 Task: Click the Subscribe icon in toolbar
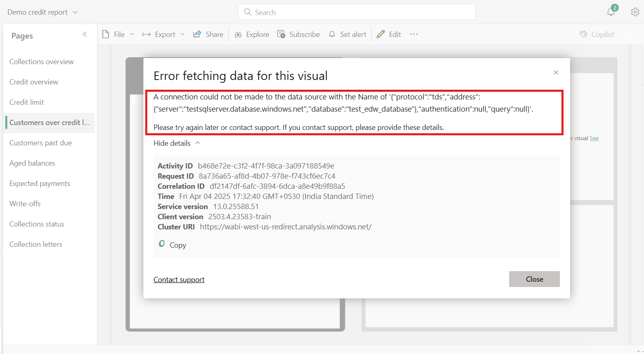(x=281, y=34)
